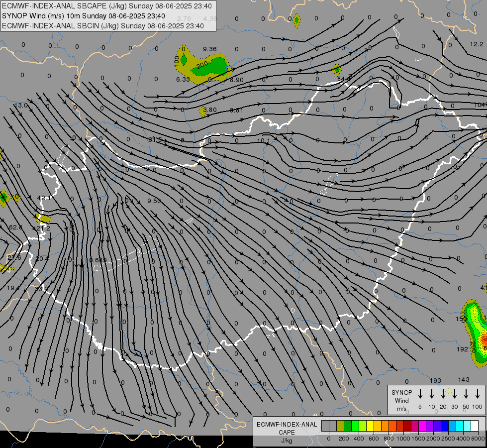Click the 193 value on map
This screenshot has height=448, width=487.
(435, 380)
